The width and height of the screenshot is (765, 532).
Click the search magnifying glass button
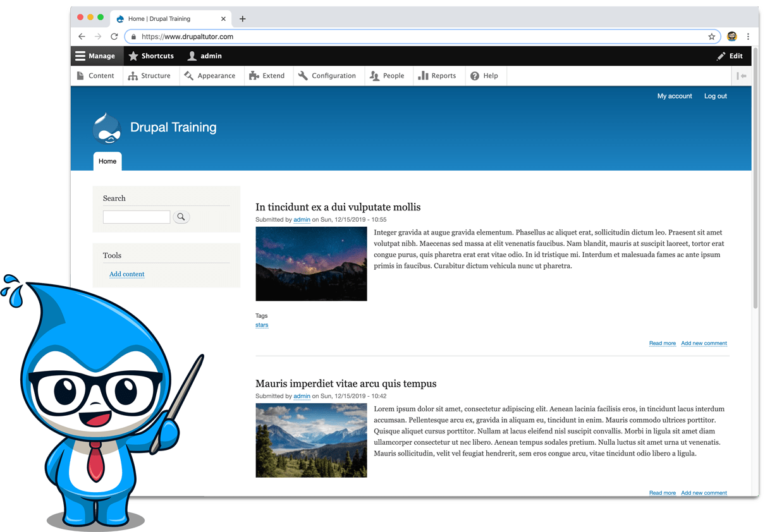(x=181, y=217)
